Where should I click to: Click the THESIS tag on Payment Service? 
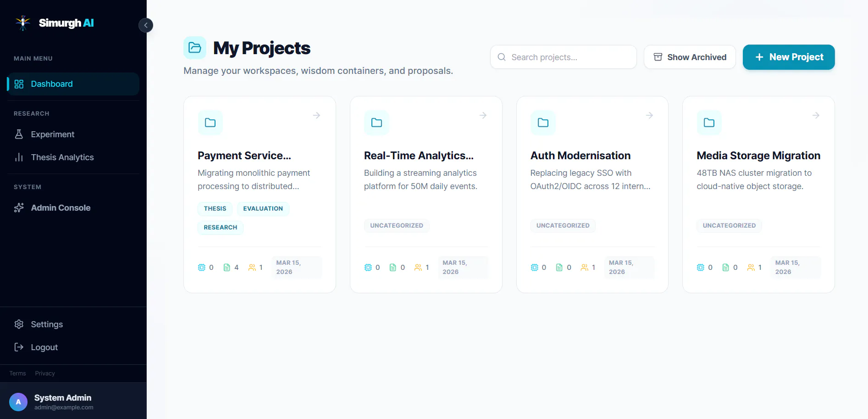pos(215,208)
